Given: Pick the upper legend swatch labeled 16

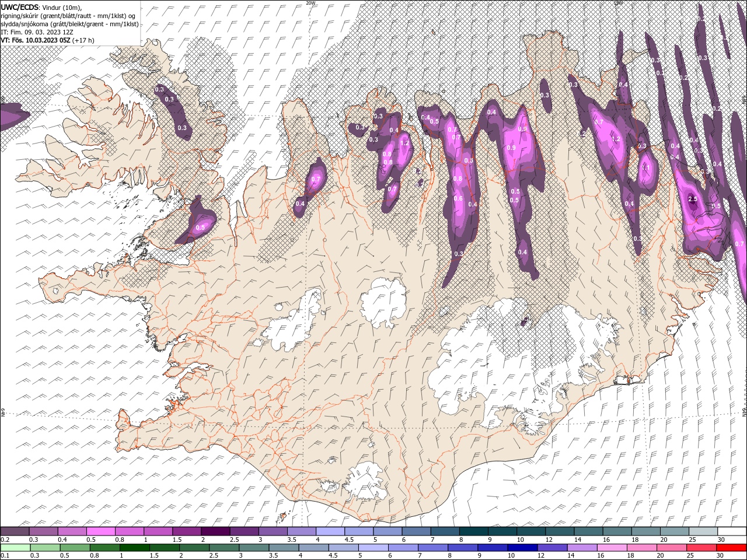Looking at the screenshot, I should click(x=617, y=531).
